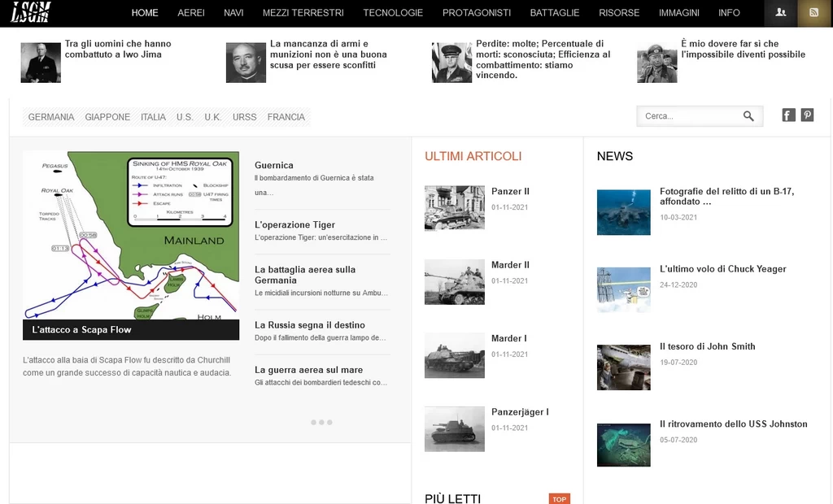Image resolution: width=833 pixels, height=504 pixels.
Task: Open the Marder II article link
Action: 510,265
